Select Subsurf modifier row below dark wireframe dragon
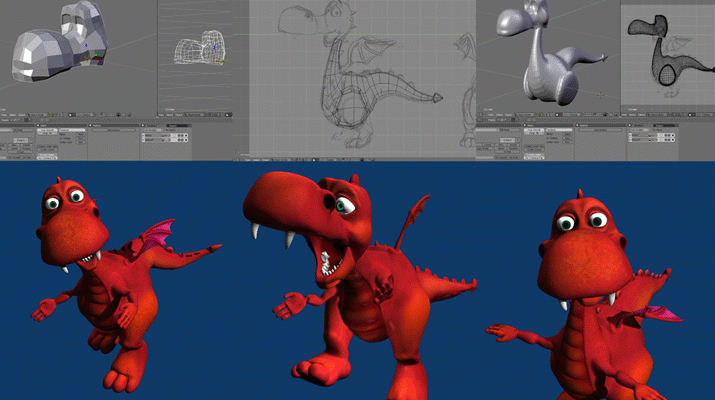Viewport: 715px width, 400px height. pyautogui.click(x=651, y=140)
